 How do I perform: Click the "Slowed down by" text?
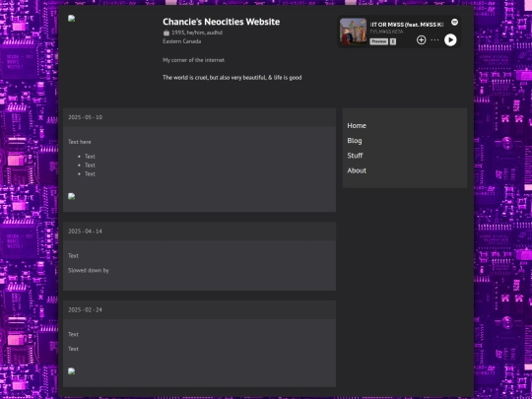(x=89, y=270)
